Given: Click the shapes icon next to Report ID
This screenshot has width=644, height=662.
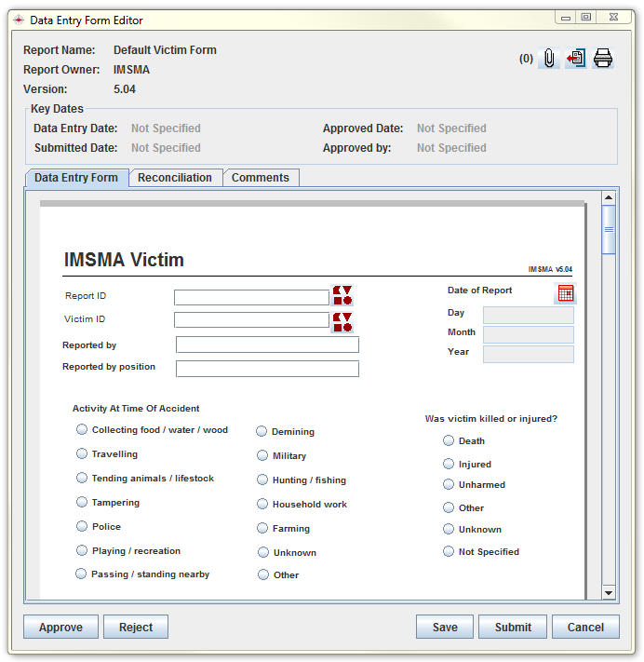Looking at the screenshot, I should pos(342,296).
